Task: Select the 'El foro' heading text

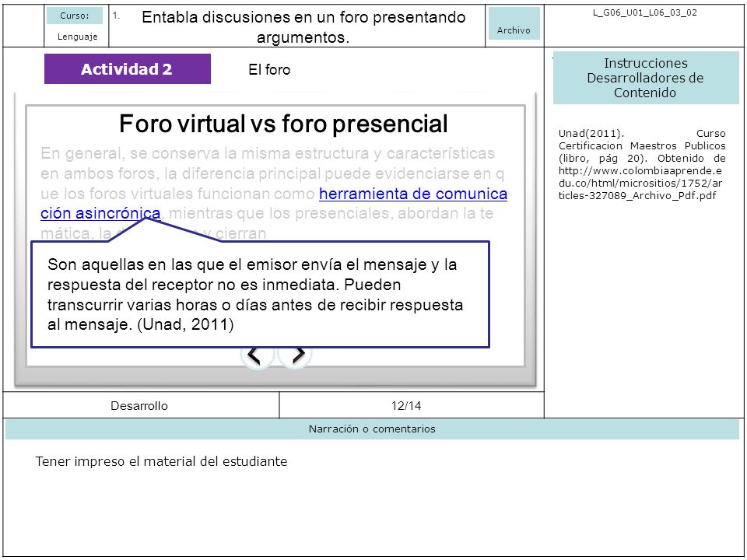Action: (269, 69)
